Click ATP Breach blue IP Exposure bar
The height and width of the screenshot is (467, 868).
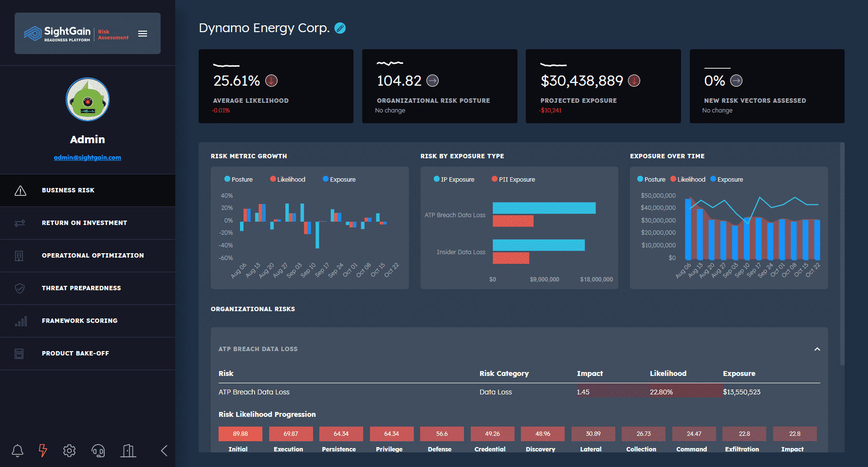click(x=544, y=208)
